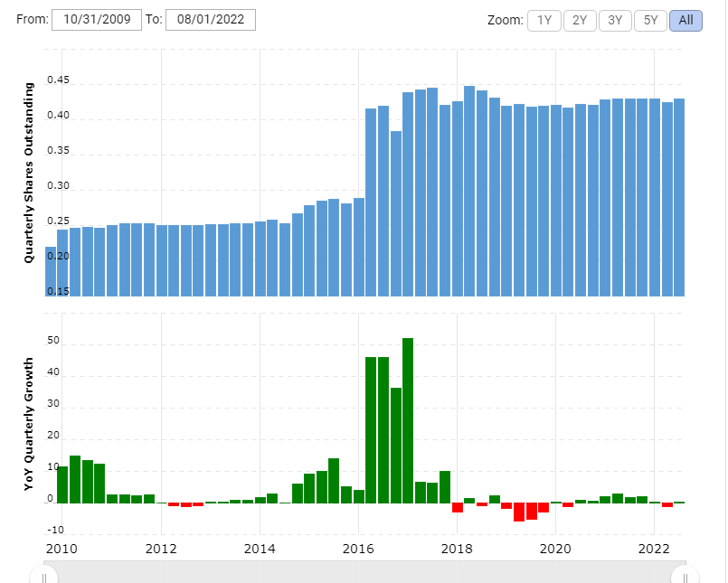Click the 2018 x-axis label
The image size is (728, 583).
click(457, 549)
